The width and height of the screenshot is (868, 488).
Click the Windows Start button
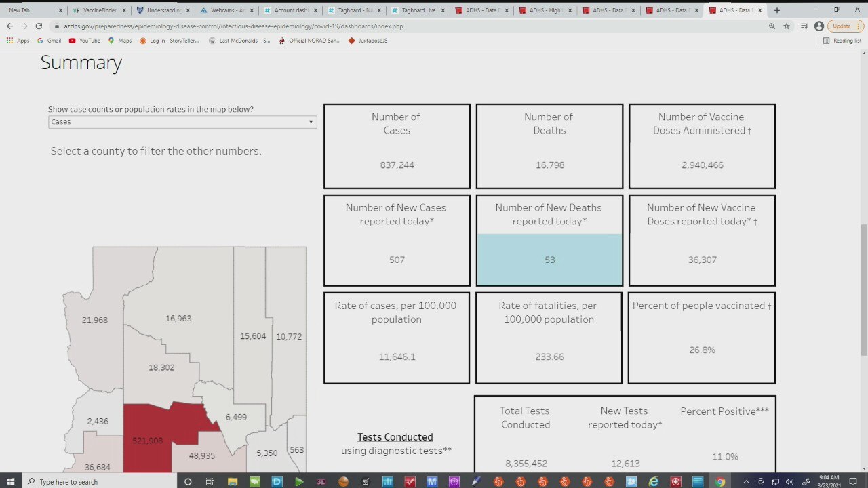tap(11, 481)
